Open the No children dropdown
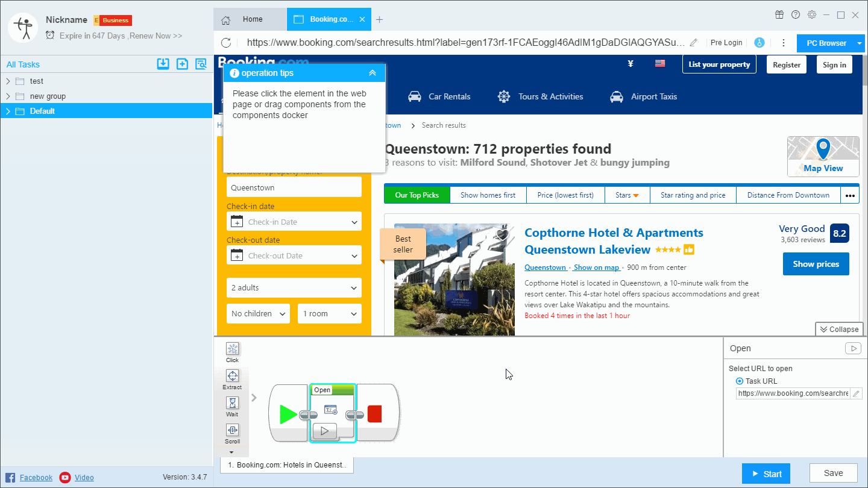The width and height of the screenshot is (868, 488). (x=259, y=313)
